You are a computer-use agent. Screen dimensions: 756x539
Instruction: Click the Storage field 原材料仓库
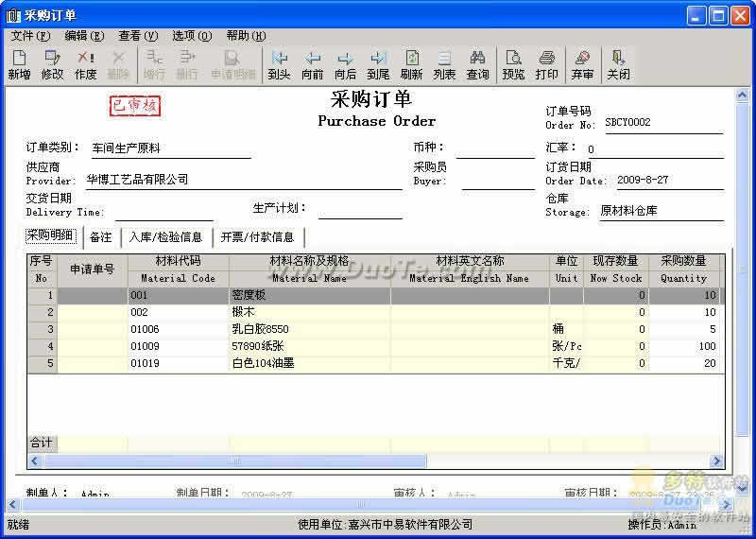(x=661, y=212)
